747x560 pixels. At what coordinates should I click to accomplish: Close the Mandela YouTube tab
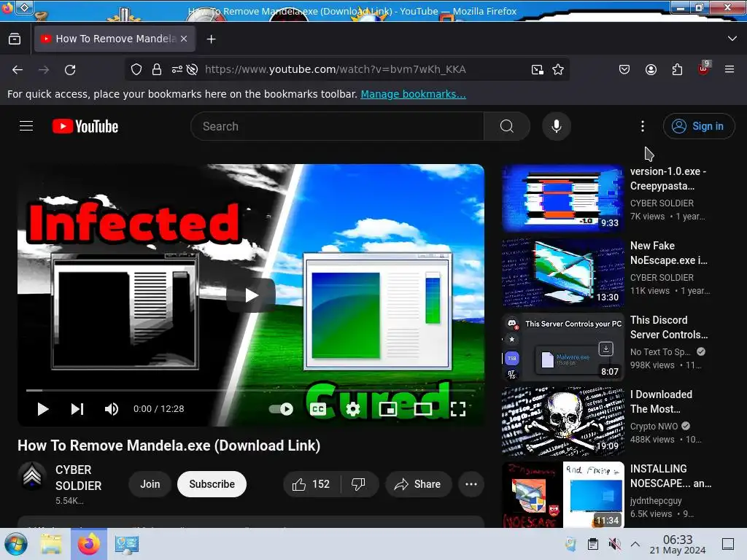pyautogui.click(x=184, y=39)
